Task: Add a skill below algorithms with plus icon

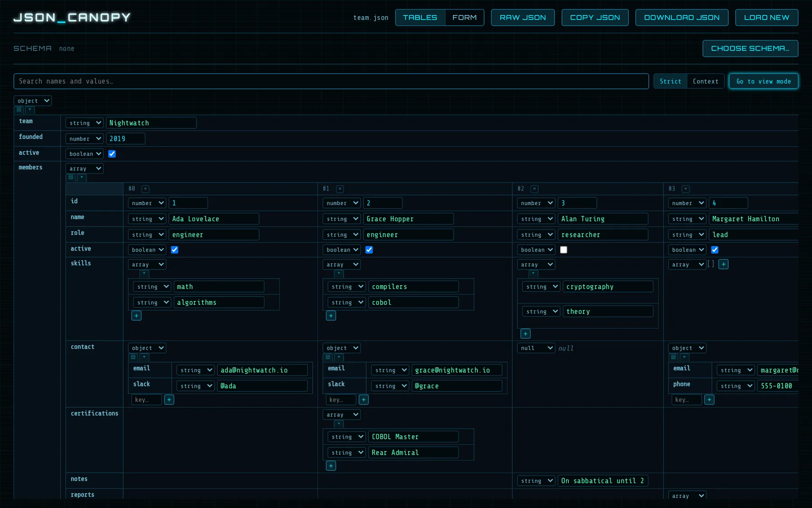Action: [x=136, y=316]
